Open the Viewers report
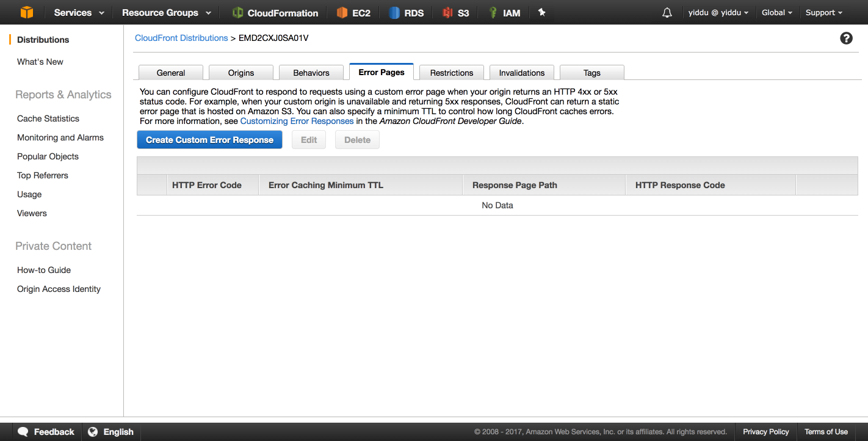Viewport: 868px width, 441px height. (x=32, y=213)
